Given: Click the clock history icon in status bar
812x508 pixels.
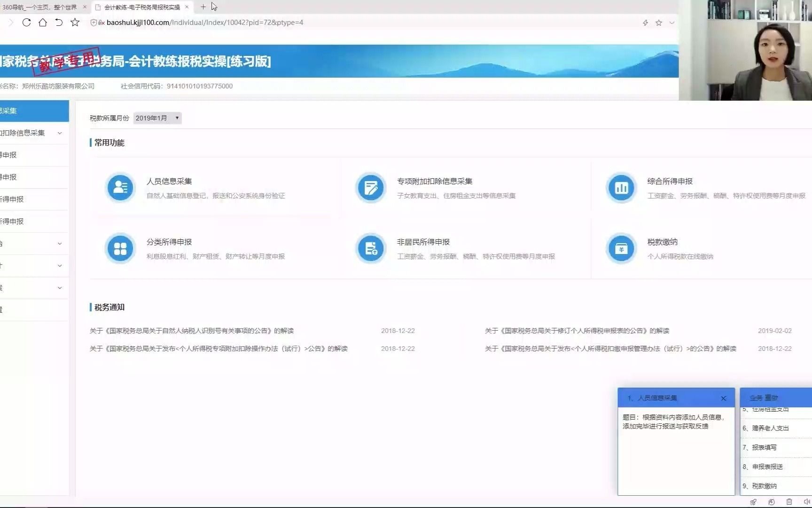Looking at the screenshot, I should click(x=771, y=502).
